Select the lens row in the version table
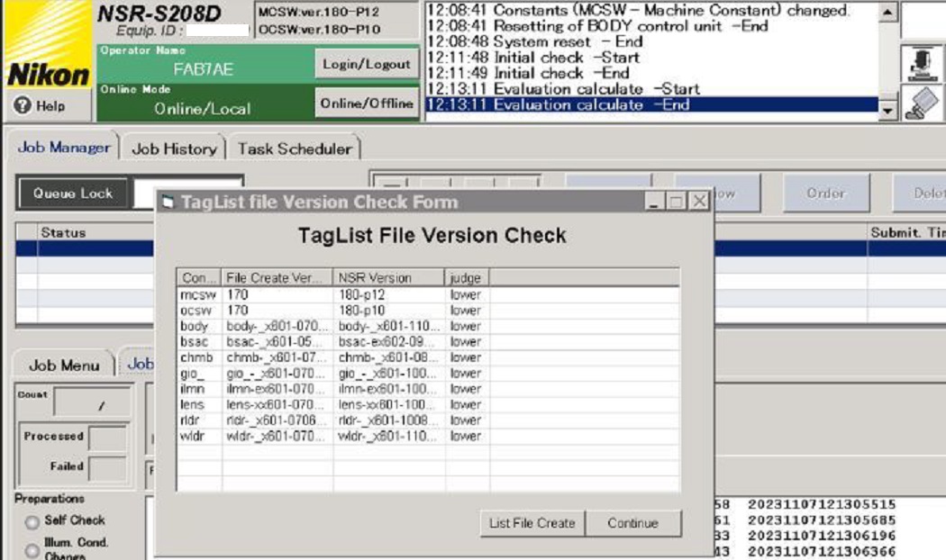Image resolution: width=946 pixels, height=560 pixels. [428, 404]
